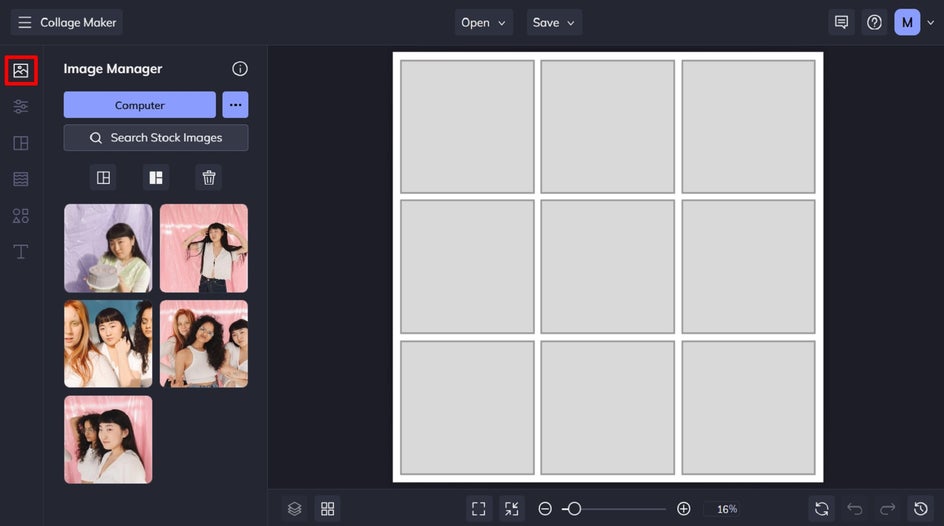Viewport: 944px width, 526px height.
Task: Expand the Open dropdown
Action: [x=483, y=22]
